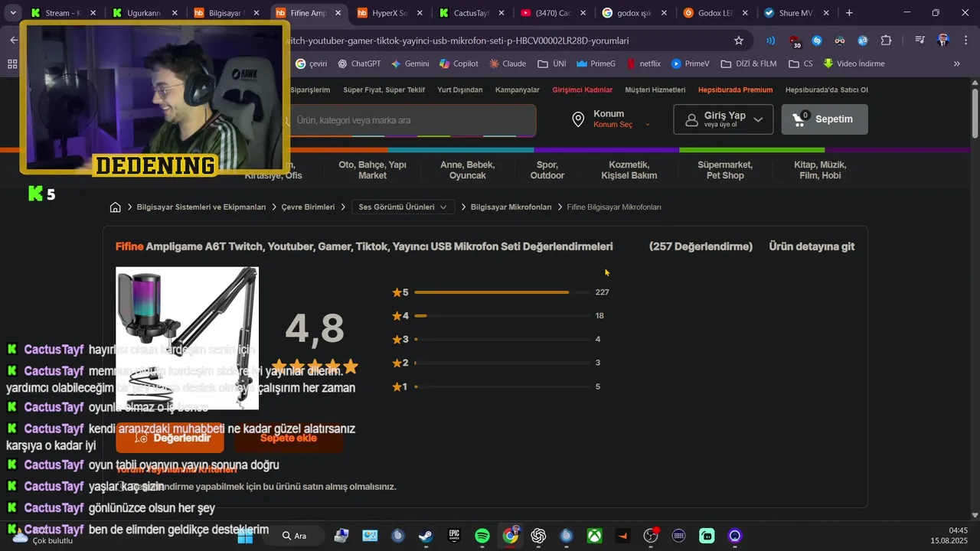Open Epic Games launcher in taskbar
This screenshot has height=551, width=980.
454,536
